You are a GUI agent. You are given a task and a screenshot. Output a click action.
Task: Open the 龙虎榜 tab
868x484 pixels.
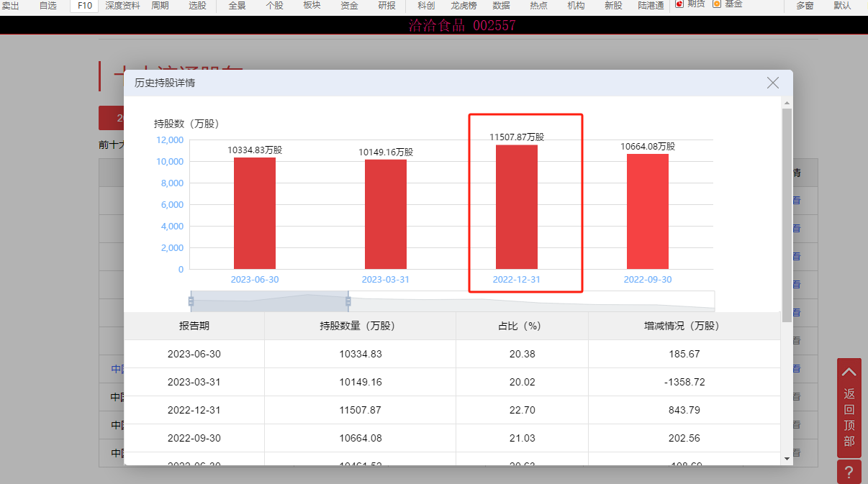click(x=464, y=5)
